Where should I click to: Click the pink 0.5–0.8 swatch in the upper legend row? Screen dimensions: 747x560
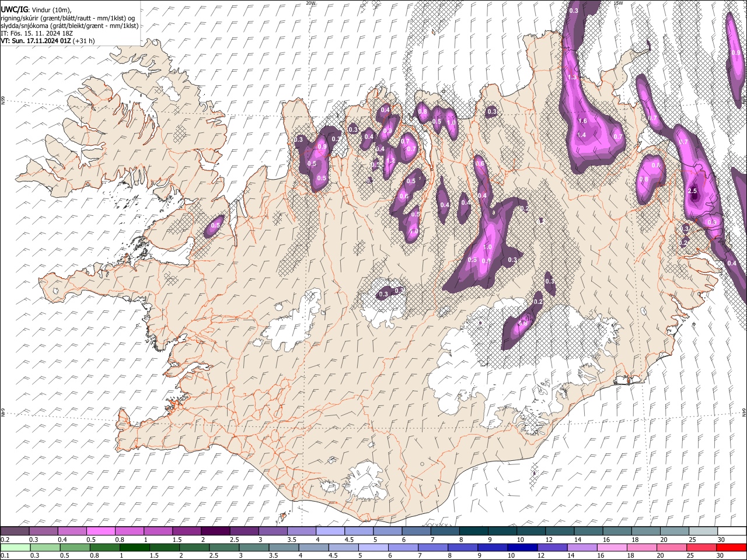101,531
